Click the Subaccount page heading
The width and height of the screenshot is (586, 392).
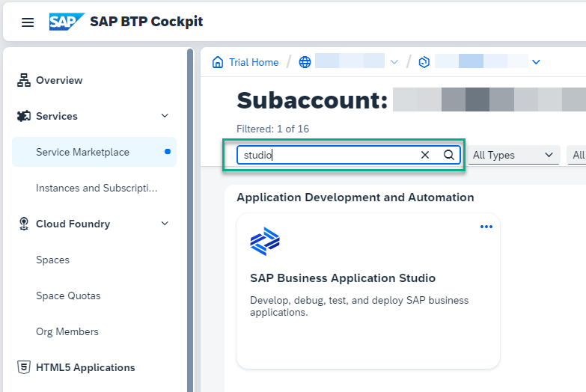pyautogui.click(x=312, y=100)
